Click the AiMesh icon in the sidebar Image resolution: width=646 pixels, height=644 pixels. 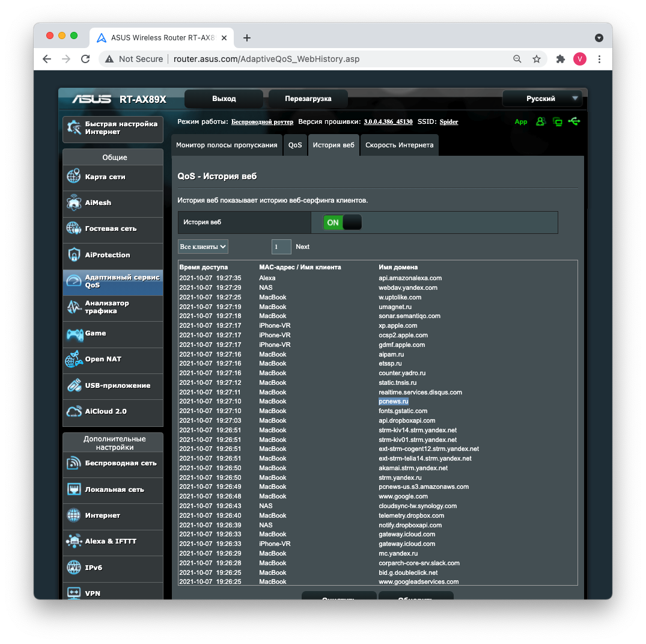click(74, 203)
